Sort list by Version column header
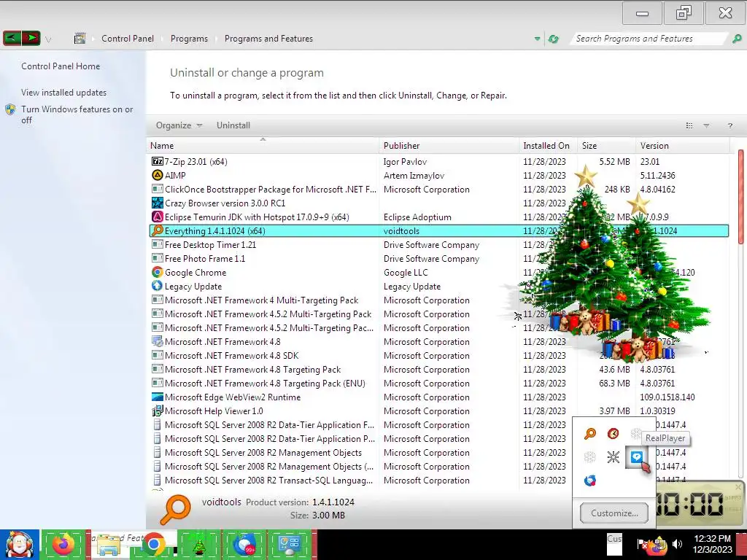This screenshot has width=747, height=560. coord(682,146)
